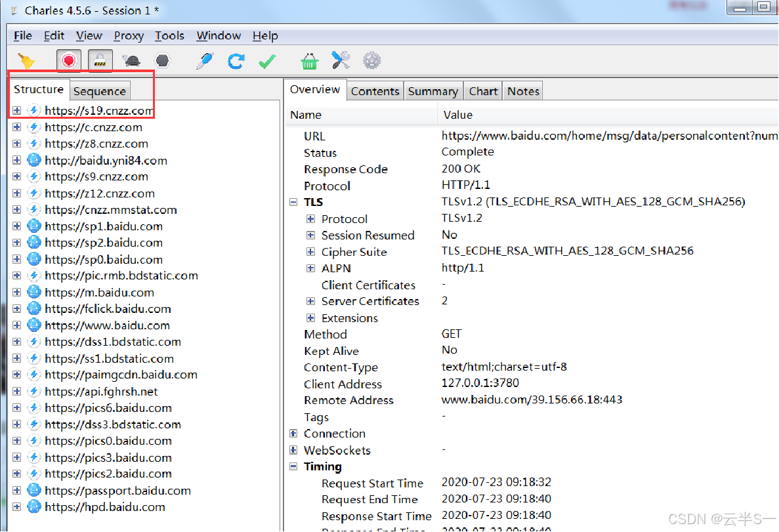
Task: Expand the Extensions row
Action: tap(311, 318)
